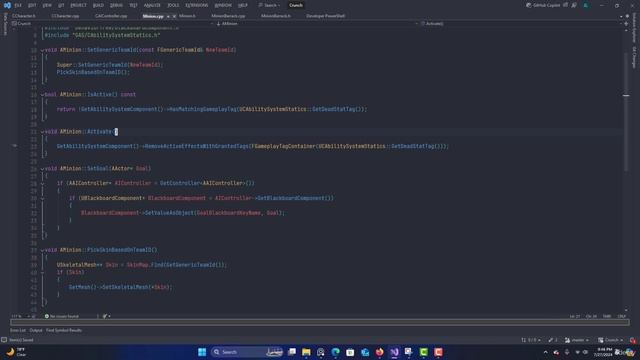Open Microsoft Edge from taskbar
This screenshot has width=640, height=360.
336,352
